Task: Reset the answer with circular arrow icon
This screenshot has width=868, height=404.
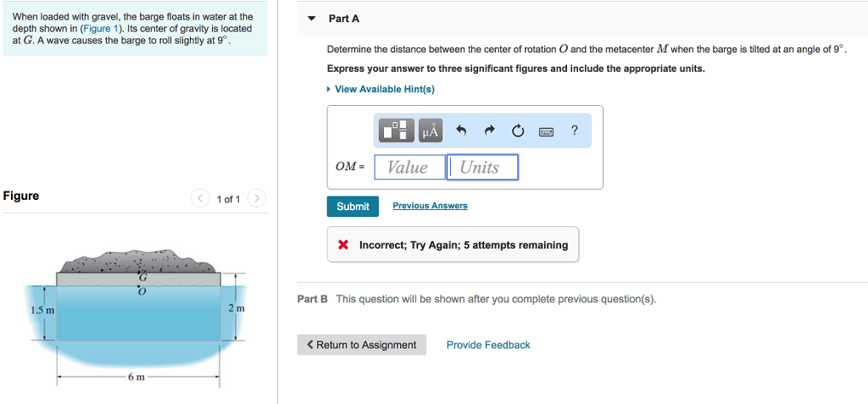Action: [517, 130]
